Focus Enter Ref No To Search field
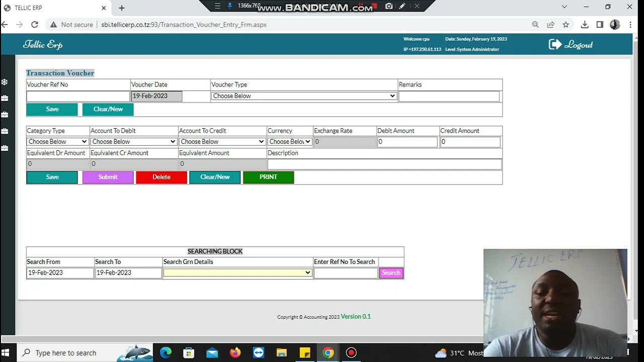 pyautogui.click(x=346, y=273)
